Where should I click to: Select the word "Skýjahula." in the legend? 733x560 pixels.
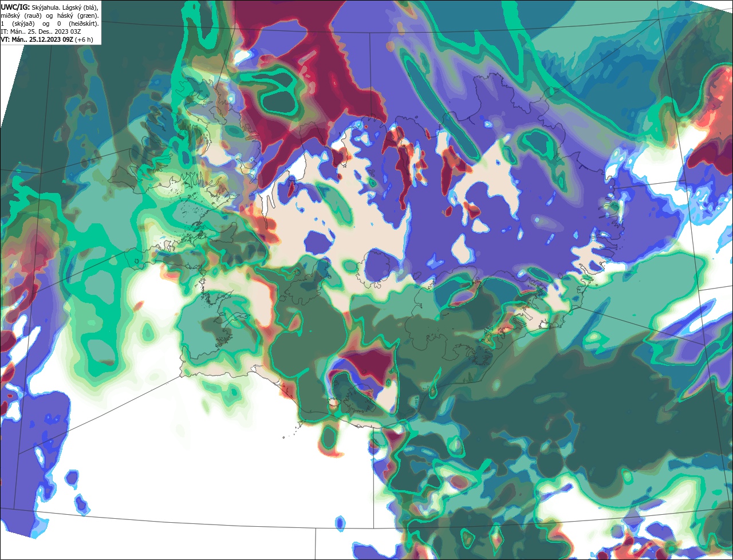tap(46, 8)
